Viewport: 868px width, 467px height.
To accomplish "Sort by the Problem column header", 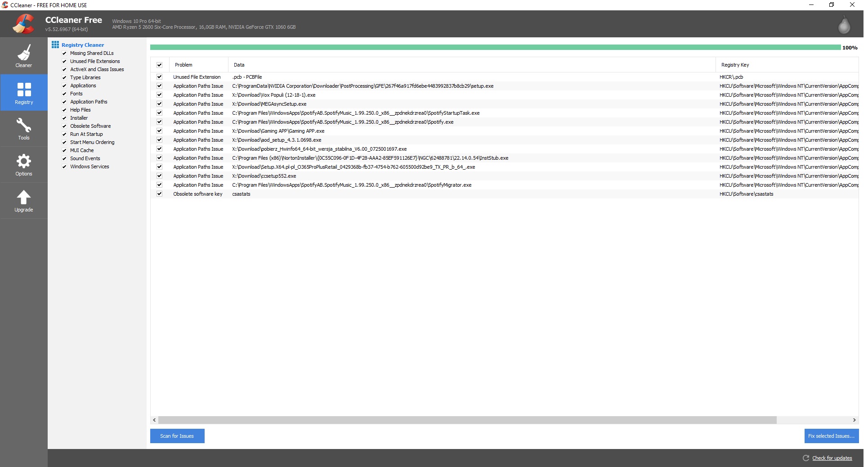I will coord(198,65).
